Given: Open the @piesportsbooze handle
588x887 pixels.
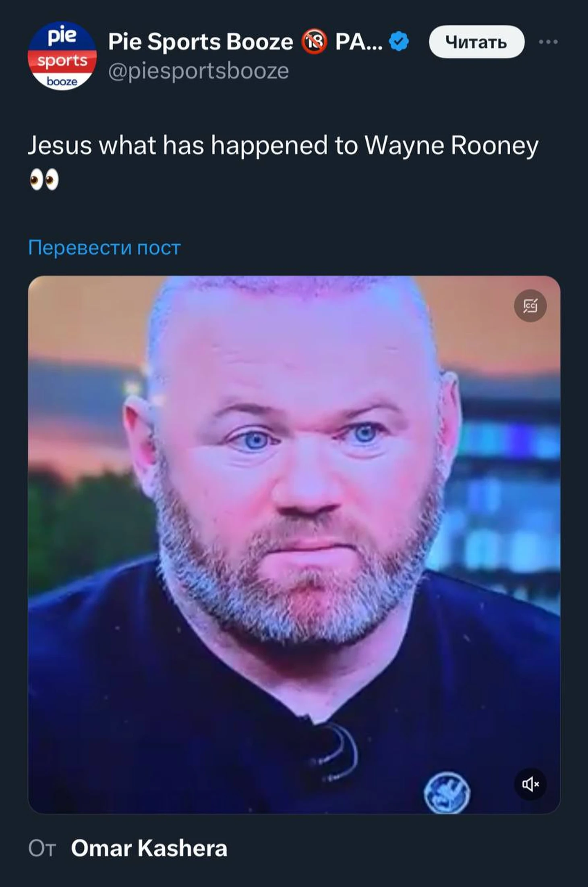Looking at the screenshot, I should point(199,71).
